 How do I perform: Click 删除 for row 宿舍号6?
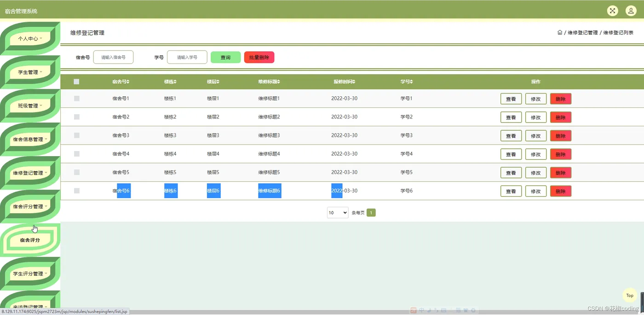click(561, 191)
